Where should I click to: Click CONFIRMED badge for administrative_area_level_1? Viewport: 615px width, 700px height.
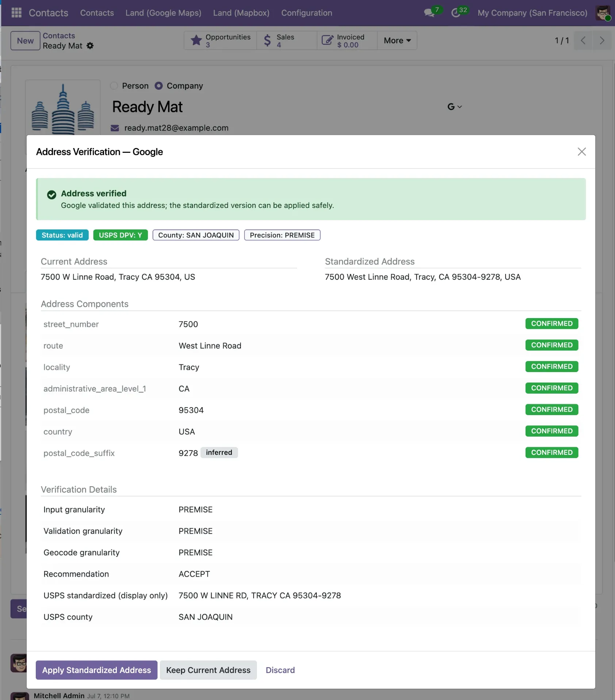coord(552,388)
